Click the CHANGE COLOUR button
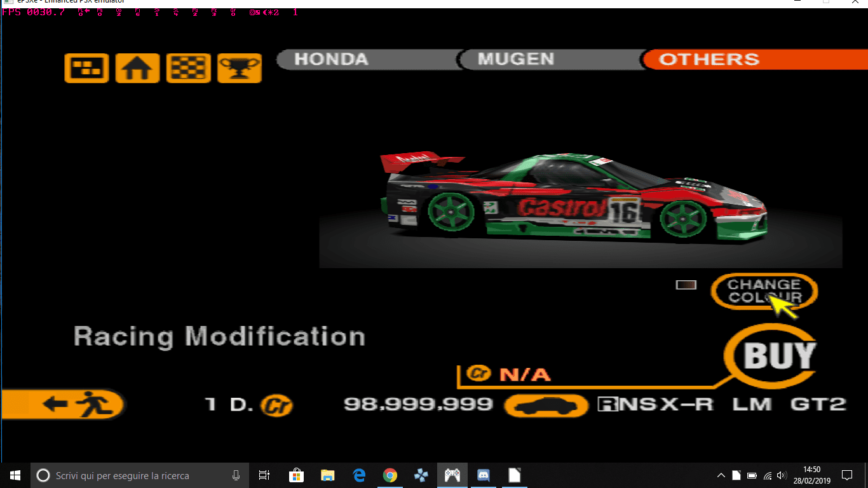Screen dimensions: 868x488 point(764,291)
